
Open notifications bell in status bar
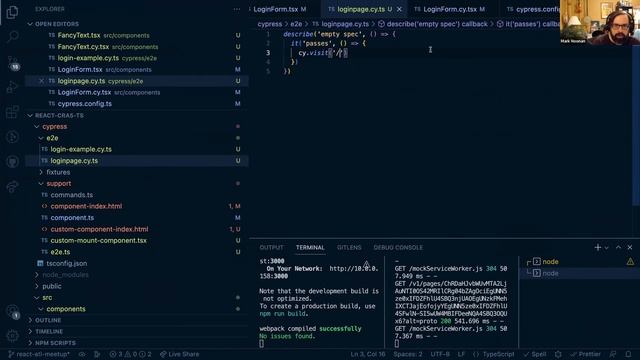tap(629, 354)
